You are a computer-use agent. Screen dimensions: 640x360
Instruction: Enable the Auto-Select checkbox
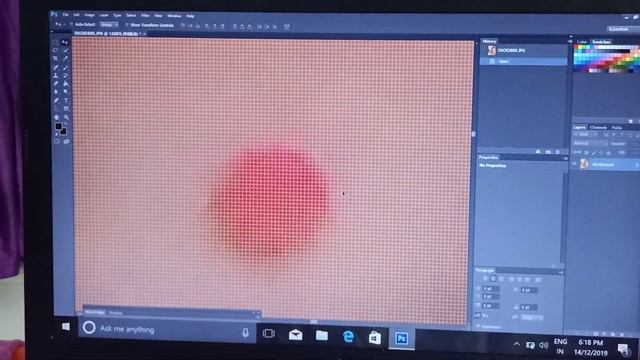[71, 25]
